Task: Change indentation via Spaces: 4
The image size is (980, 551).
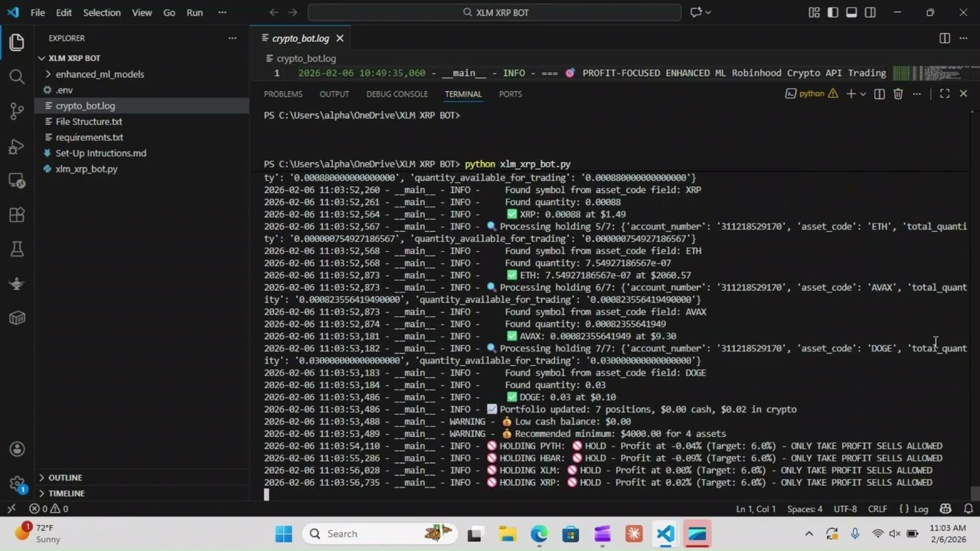Action: click(x=805, y=509)
